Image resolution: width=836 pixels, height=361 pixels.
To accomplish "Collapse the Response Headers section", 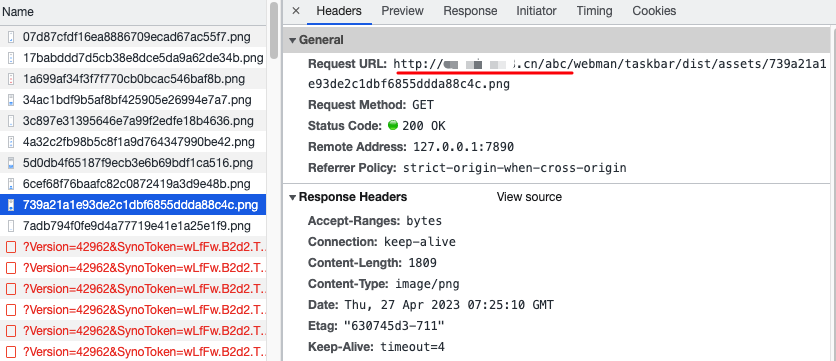I will pos(292,197).
